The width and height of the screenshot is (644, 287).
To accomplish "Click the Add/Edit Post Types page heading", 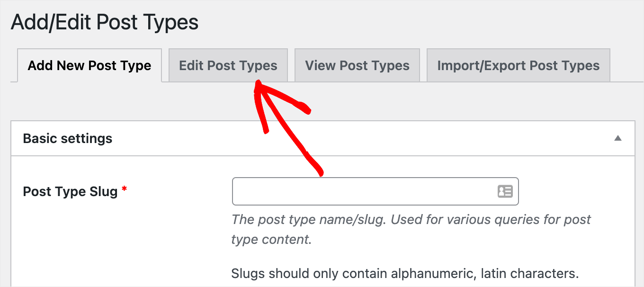I will pyautogui.click(x=104, y=22).
